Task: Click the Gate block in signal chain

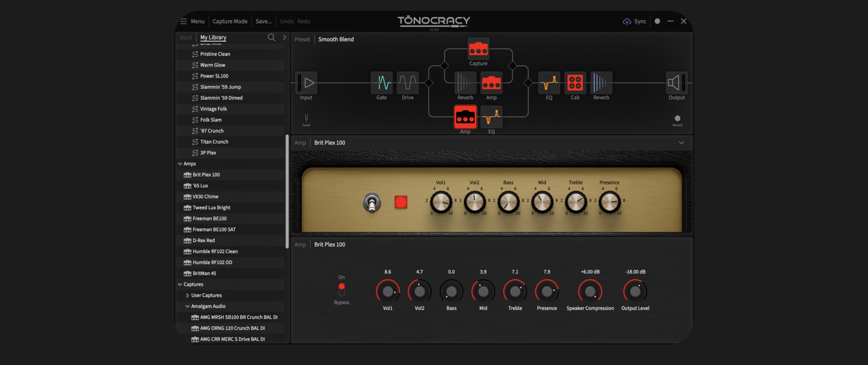Action: click(x=381, y=83)
